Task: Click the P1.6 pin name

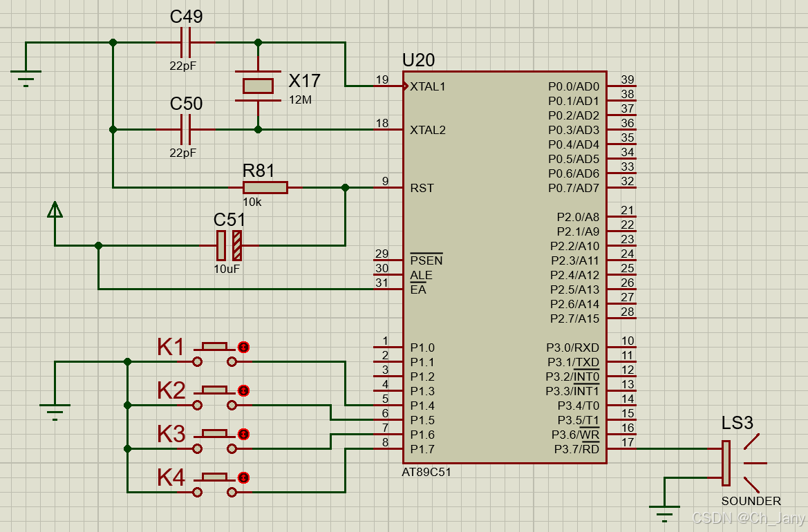Action: click(422, 435)
